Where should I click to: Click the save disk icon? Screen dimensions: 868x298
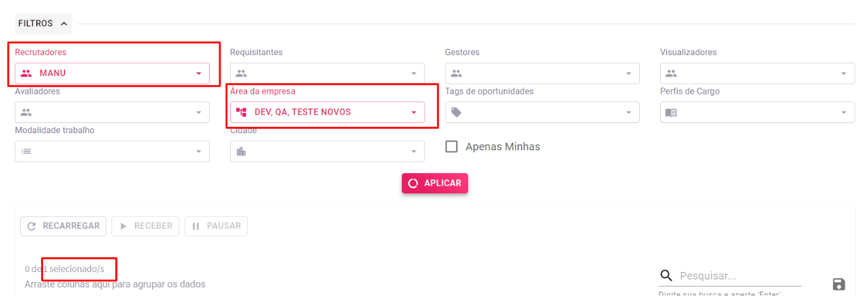click(x=839, y=284)
